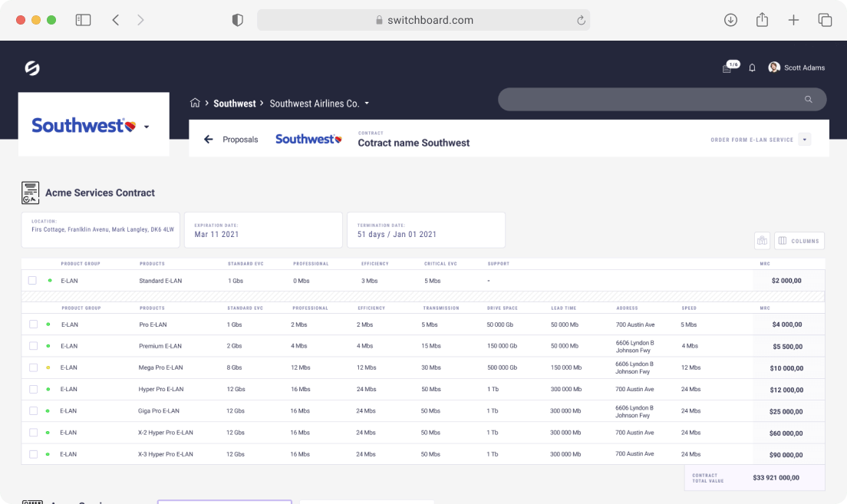Click Cotract name Southwest title
The image size is (847, 504).
414,143
